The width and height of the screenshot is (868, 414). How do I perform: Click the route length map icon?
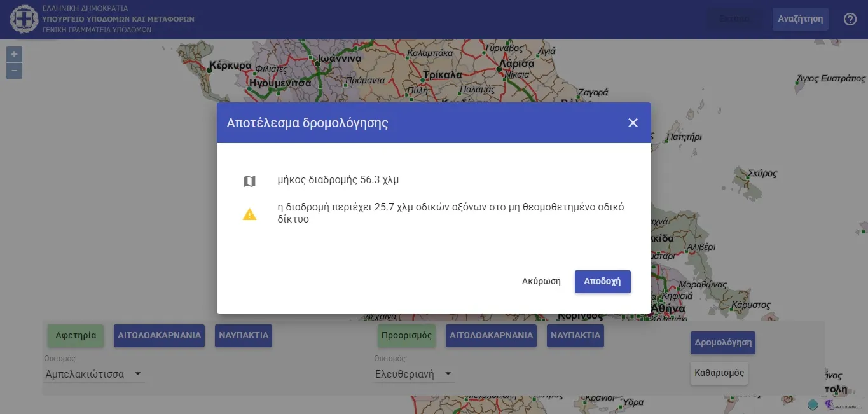click(x=249, y=181)
